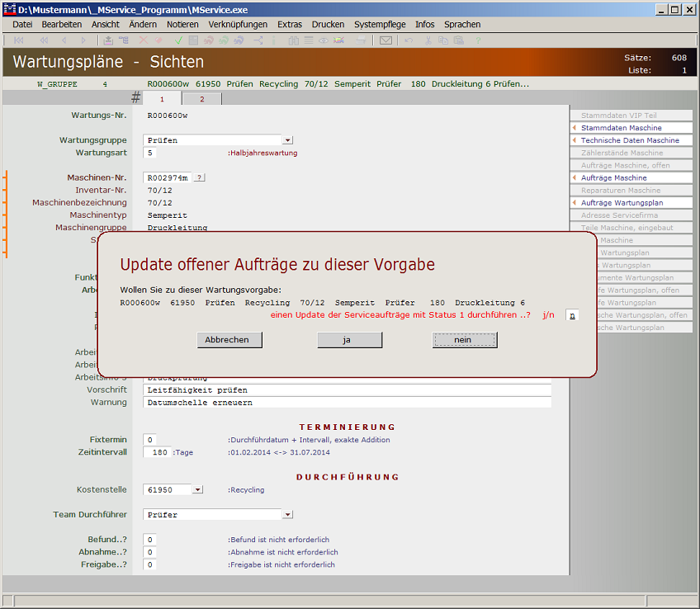Open the Systempflege menu
Viewport: 700px width, 609px height.
coord(381,25)
